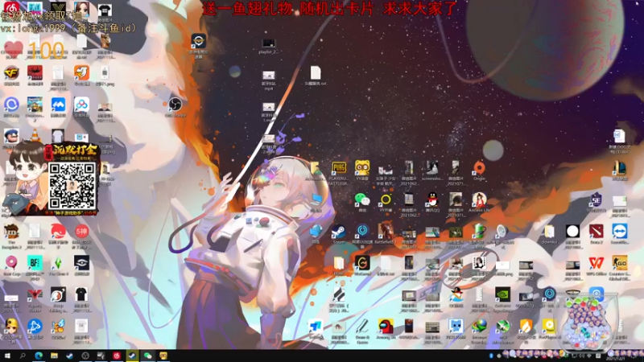The image size is (644, 362).
Task: Open the Baidu Netdisk cloud icon
Action: click(82, 105)
